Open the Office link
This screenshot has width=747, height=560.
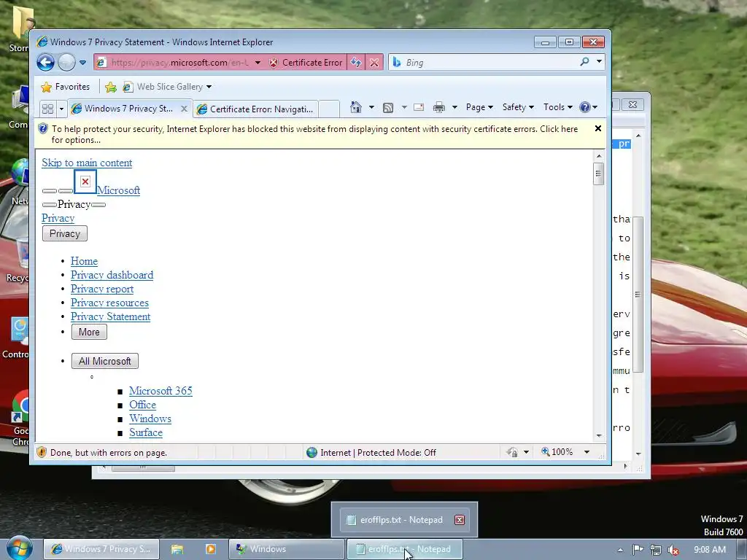coord(142,405)
